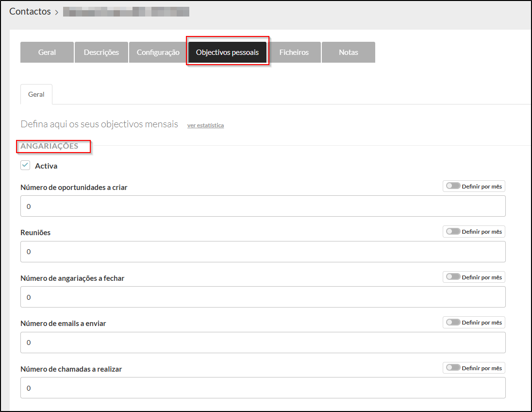Toggle Definir por mês for Reuniões

coord(453,231)
